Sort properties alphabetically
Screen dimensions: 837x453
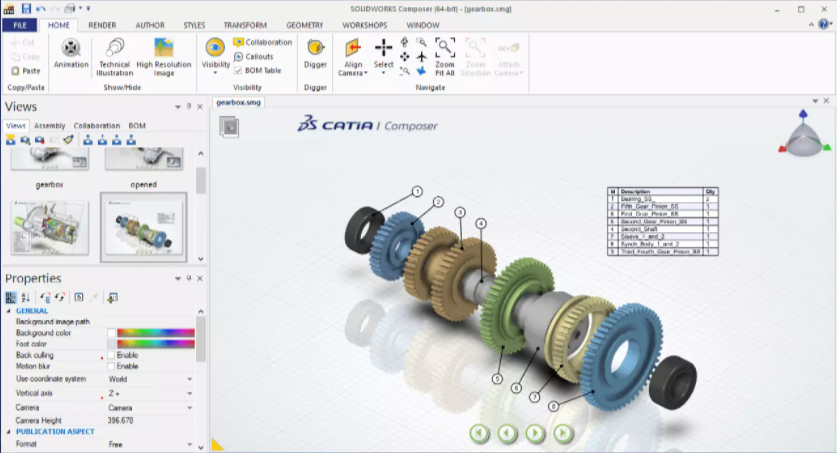click(x=25, y=297)
